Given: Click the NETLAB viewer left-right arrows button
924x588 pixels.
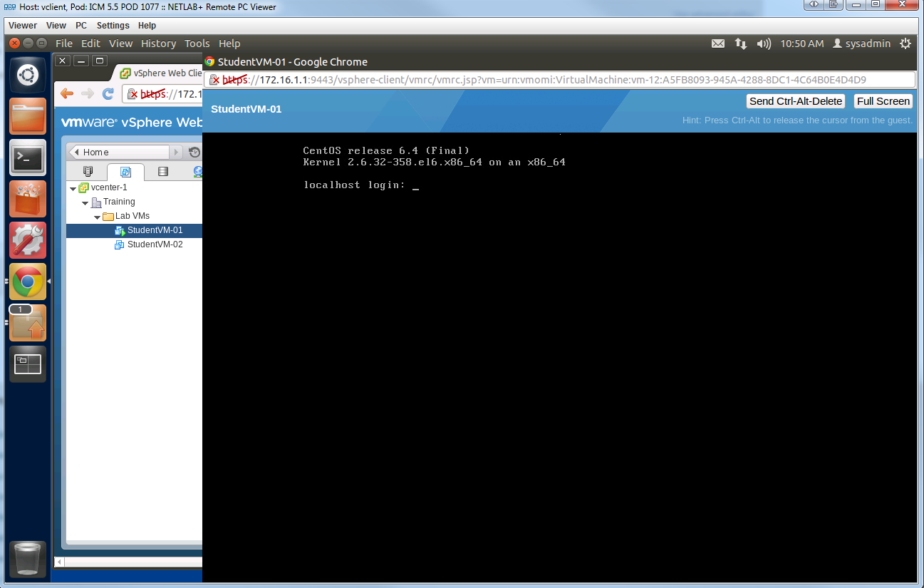Looking at the screenshot, I should click(x=813, y=6).
